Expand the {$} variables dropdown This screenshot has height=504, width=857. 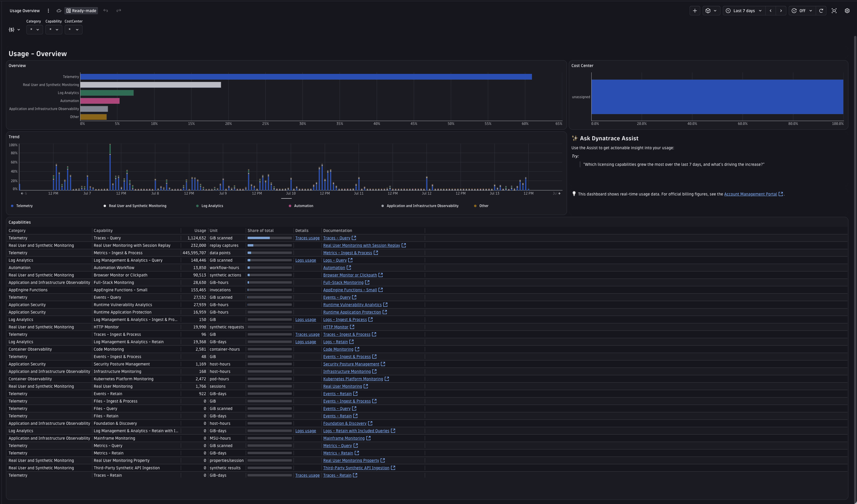click(14, 30)
